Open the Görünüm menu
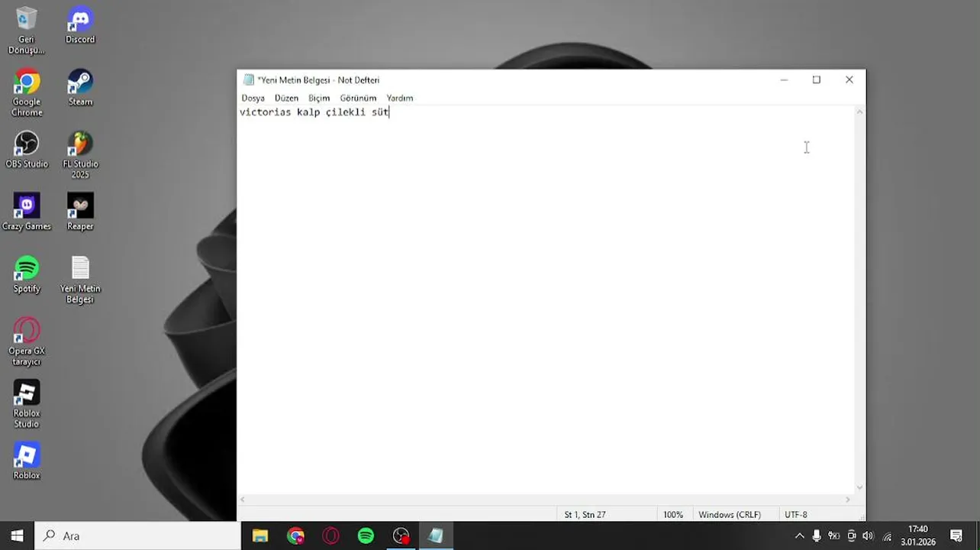This screenshot has height=550, width=980. tap(358, 98)
